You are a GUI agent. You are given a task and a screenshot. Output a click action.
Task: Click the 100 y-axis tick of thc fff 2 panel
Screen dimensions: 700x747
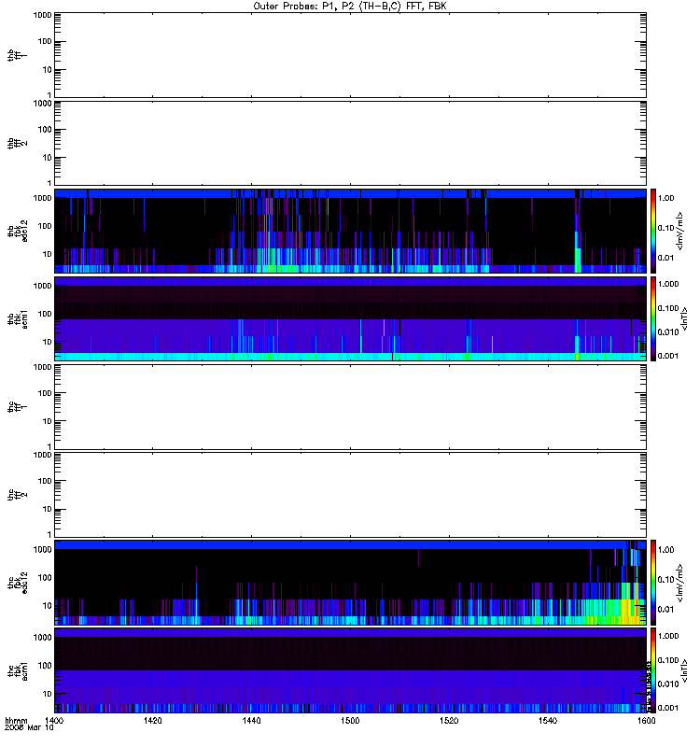pyautogui.click(x=45, y=481)
